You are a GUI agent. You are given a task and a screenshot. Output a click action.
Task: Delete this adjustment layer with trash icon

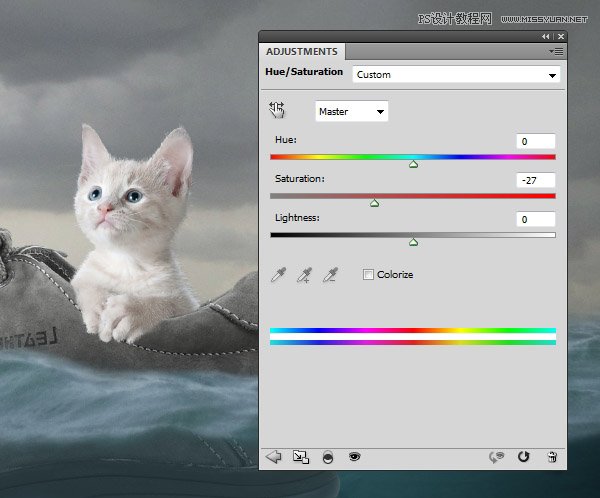point(551,456)
